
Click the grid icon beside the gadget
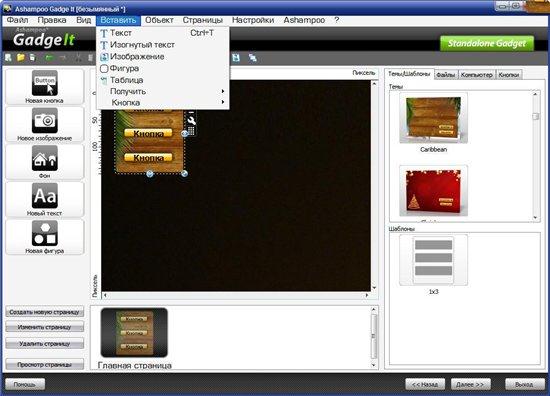pyautogui.click(x=191, y=131)
